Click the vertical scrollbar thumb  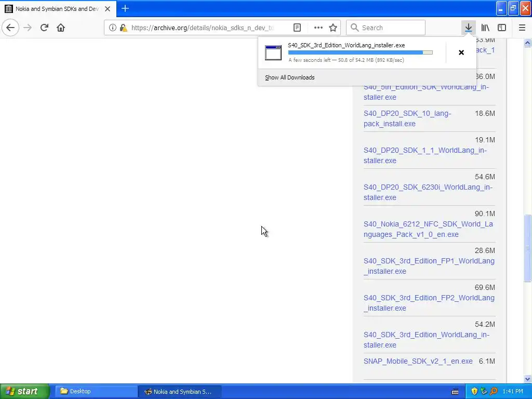(x=527, y=248)
